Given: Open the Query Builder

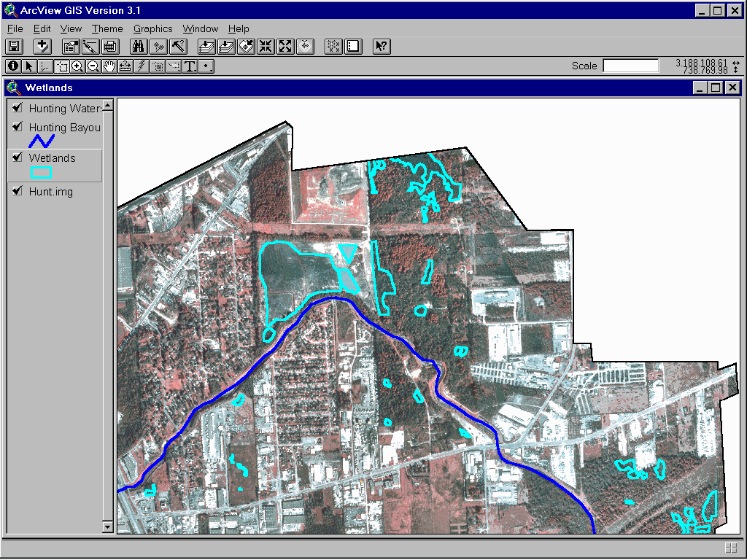Looking at the screenshot, I should tap(177, 46).
